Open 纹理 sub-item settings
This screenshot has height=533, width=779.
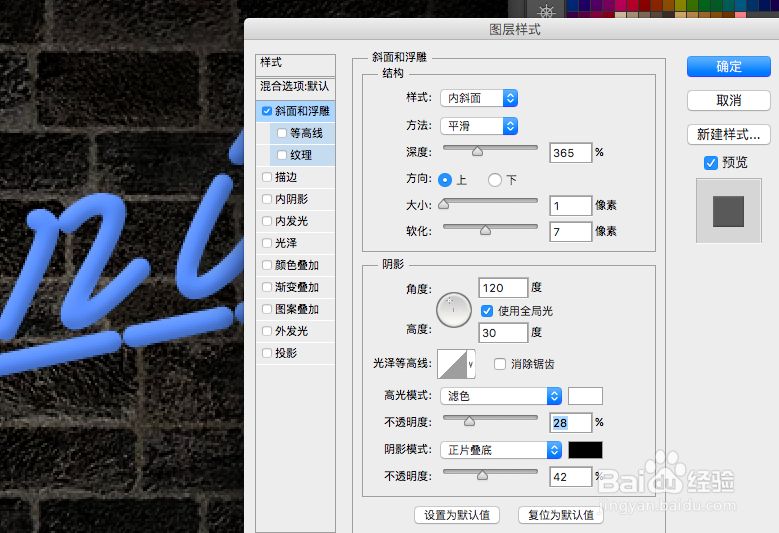pyautogui.click(x=301, y=155)
